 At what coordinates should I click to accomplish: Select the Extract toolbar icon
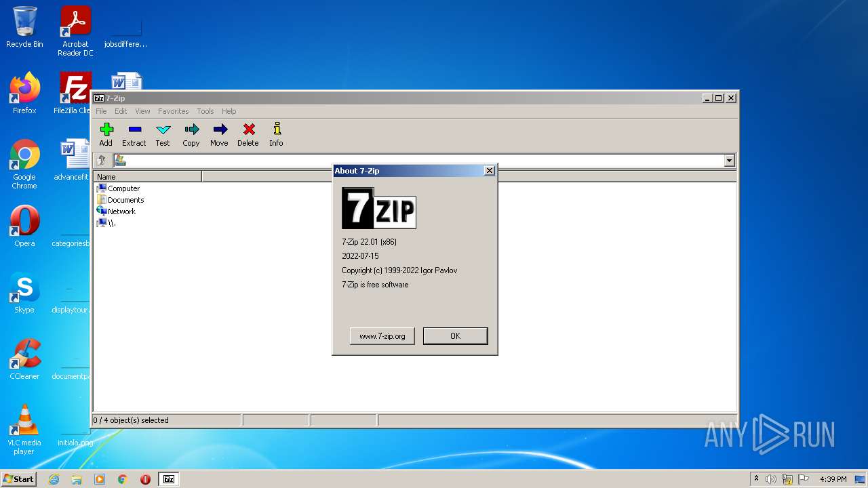(134, 134)
